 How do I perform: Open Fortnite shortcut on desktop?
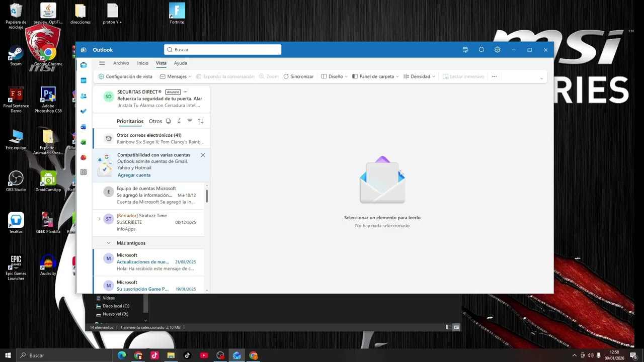pyautogui.click(x=177, y=14)
